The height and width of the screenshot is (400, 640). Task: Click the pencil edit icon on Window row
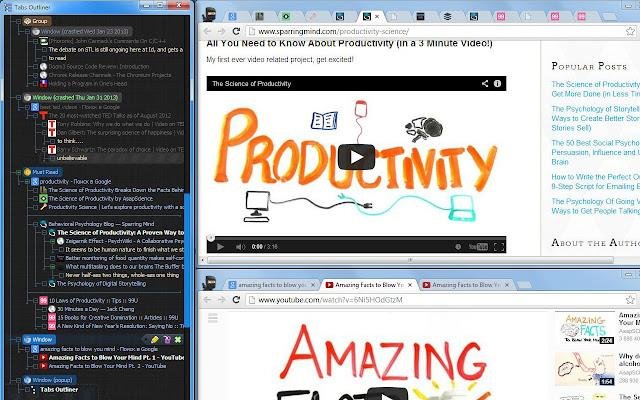[x=154, y=340]
